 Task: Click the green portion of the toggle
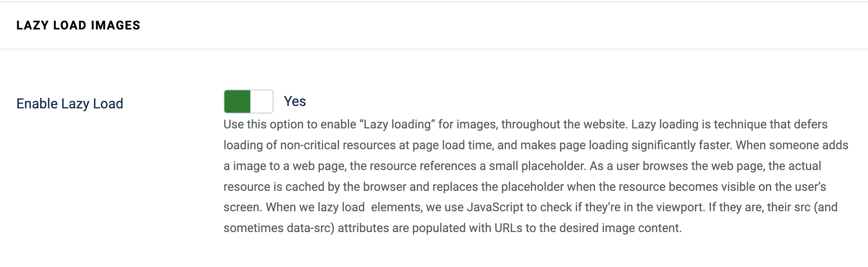coord(237,101)
